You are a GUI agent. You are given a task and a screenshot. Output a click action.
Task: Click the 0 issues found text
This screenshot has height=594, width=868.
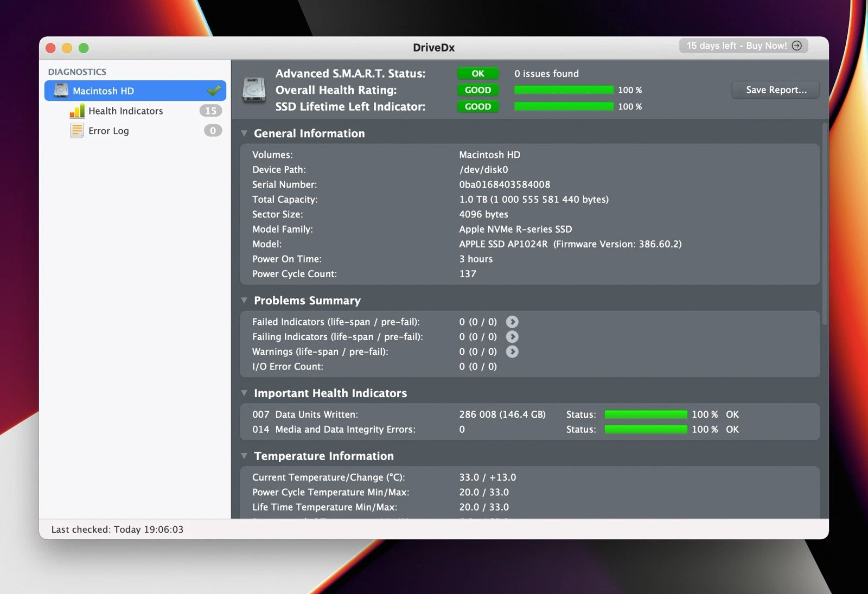coord(546,74)
